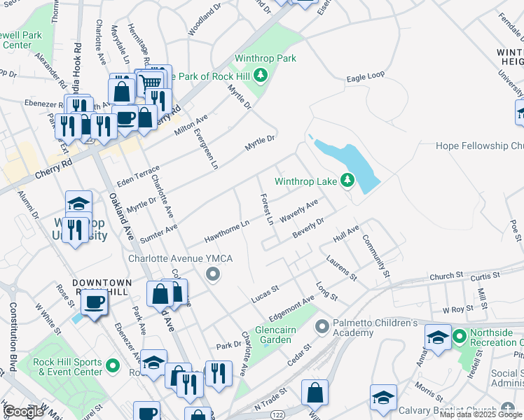This screenshot has height=420, width=524.
Task: Select the Winthrop Park label
Action: point(266,58)
